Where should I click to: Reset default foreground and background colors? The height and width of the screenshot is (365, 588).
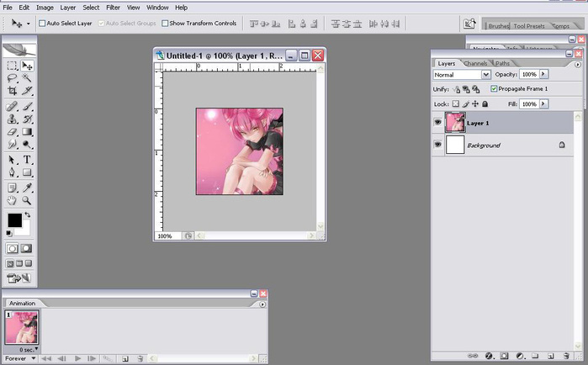click(9, 234)
